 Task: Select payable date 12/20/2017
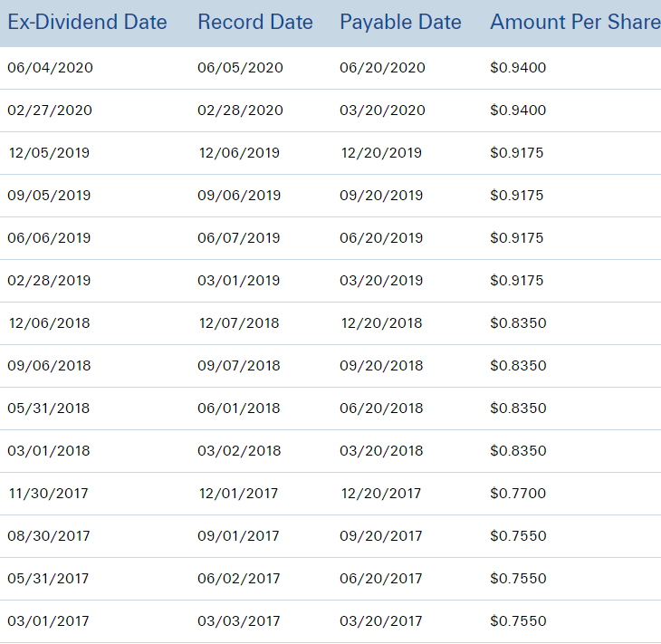point(381,494)
